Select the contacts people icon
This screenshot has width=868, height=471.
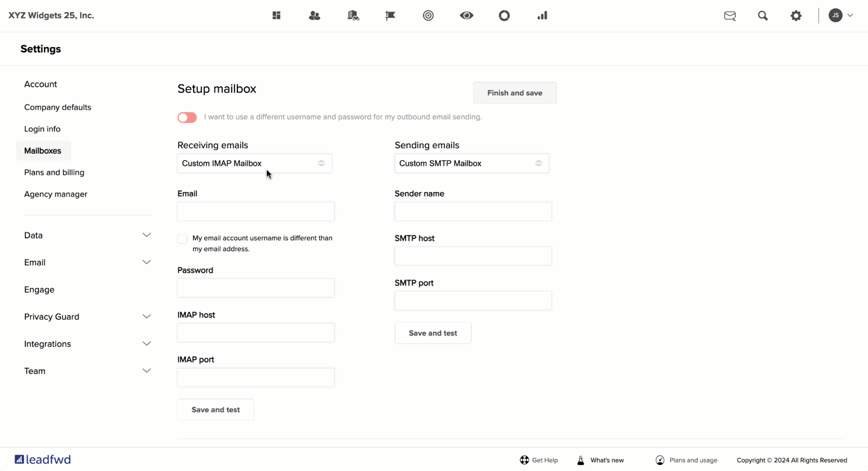pos(315,15)
